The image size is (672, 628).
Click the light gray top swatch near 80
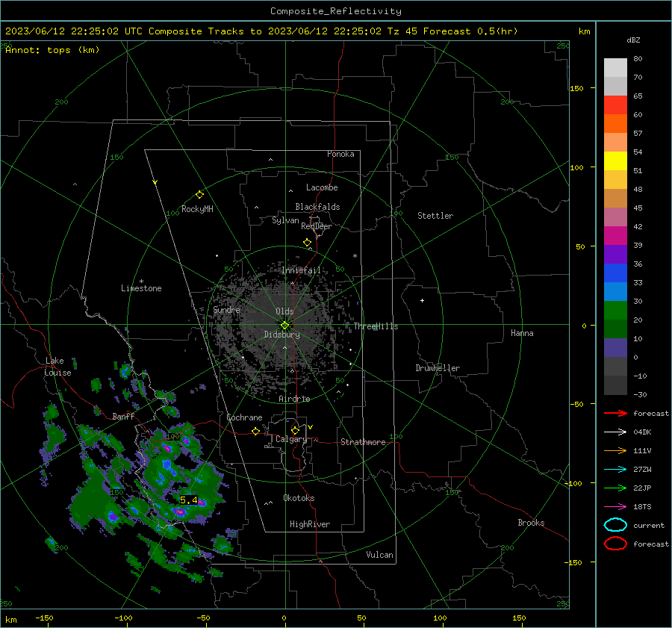tap(615, 67)
